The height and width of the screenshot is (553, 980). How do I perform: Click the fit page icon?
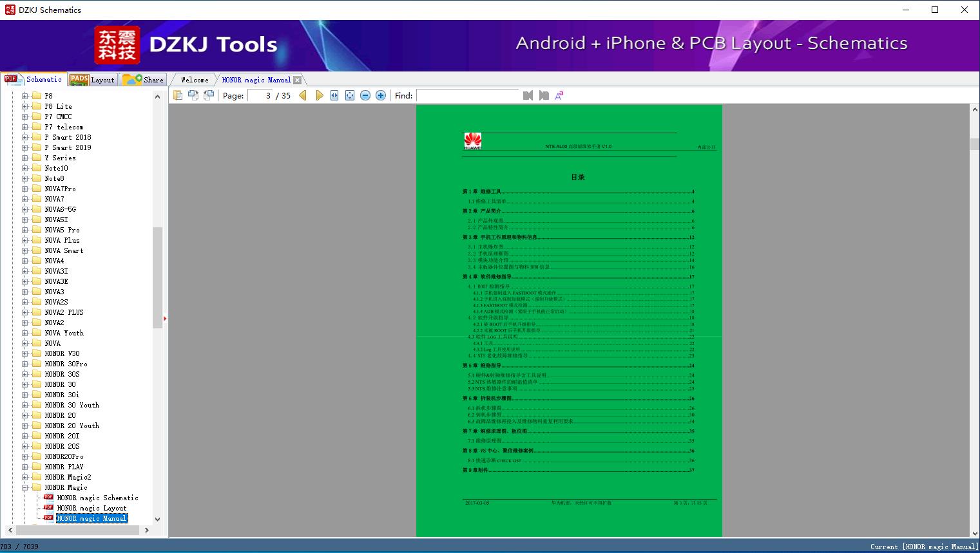click(x=350, y=95)
